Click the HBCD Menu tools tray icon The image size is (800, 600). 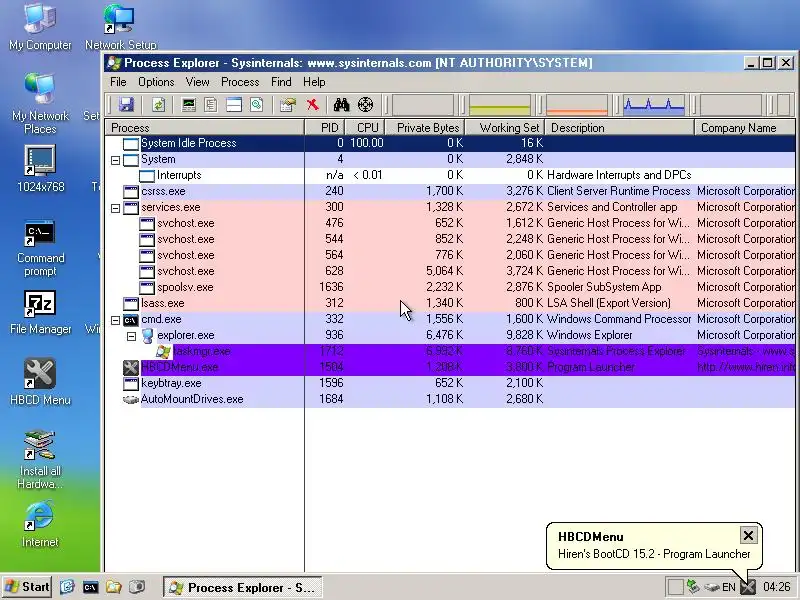pos(747,588)
